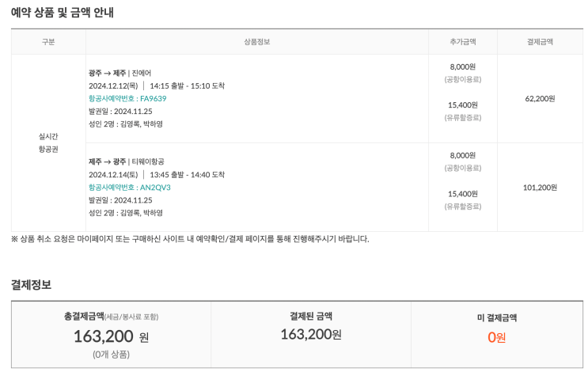
Task: Click the orange 미 결제금액 0원 value
Action: coord(496,337)
